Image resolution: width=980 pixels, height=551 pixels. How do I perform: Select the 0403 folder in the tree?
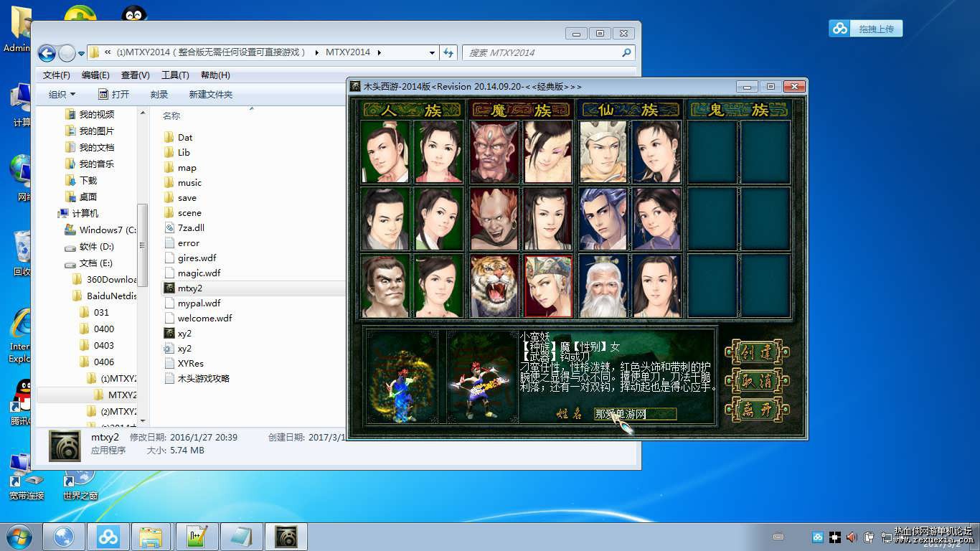point(97,345)
